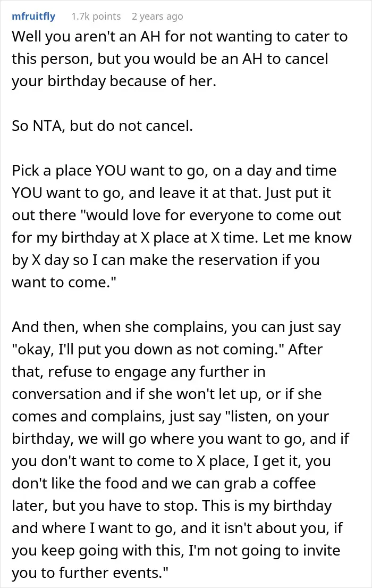Click the line starting 'you keep going with this'
The width and height of the screenshot is (372, 588).
pos(176,551)
